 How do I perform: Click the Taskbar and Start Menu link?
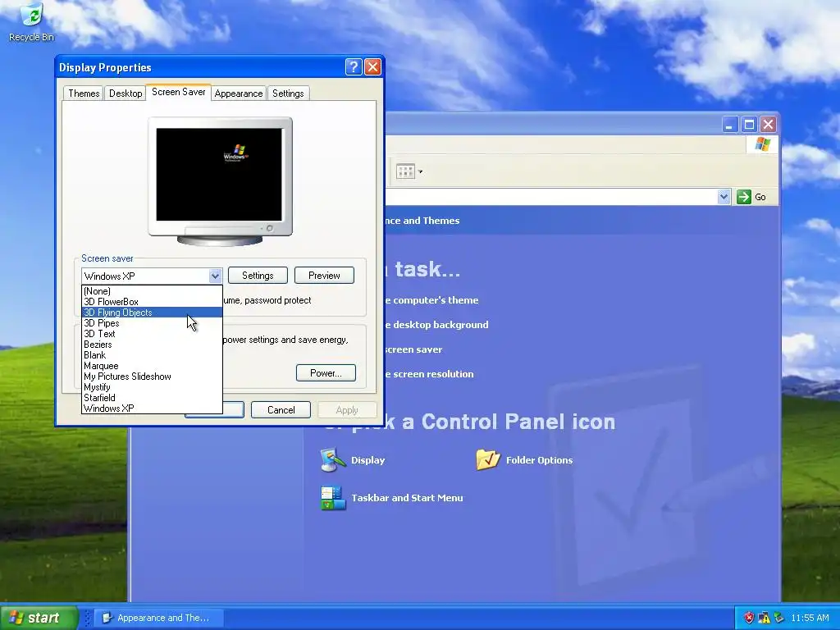[407, 498]
